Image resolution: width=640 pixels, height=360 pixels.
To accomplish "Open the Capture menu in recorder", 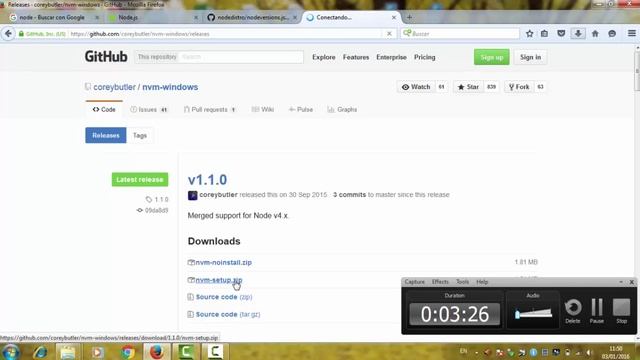I will point(415,282).
